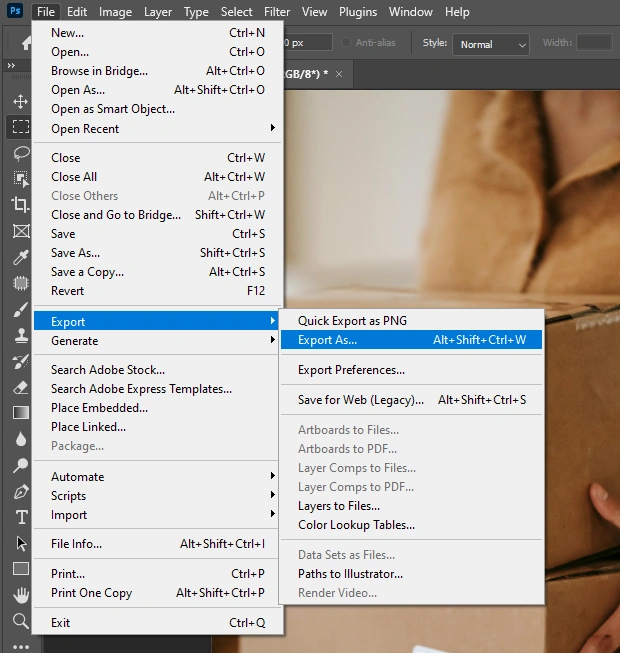The height and width of the screenshot is (653, 620).
Task: Toggle the Anti-alias checkbox
Action: click(x=346, y=42)
